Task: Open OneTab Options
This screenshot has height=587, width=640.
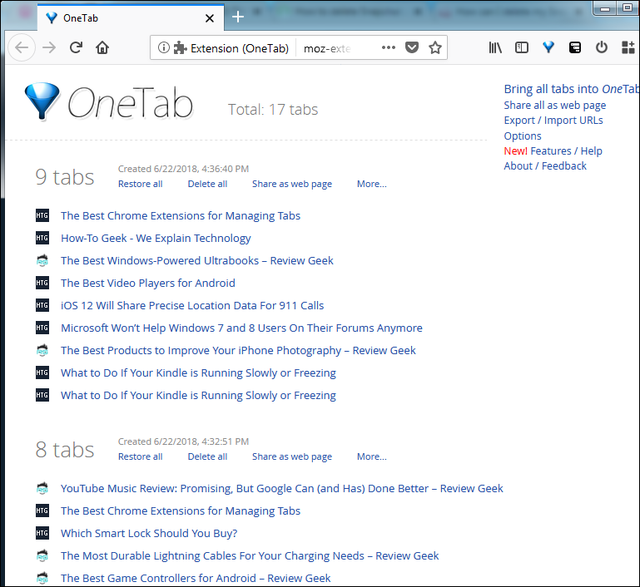Action: pos(522,136)
